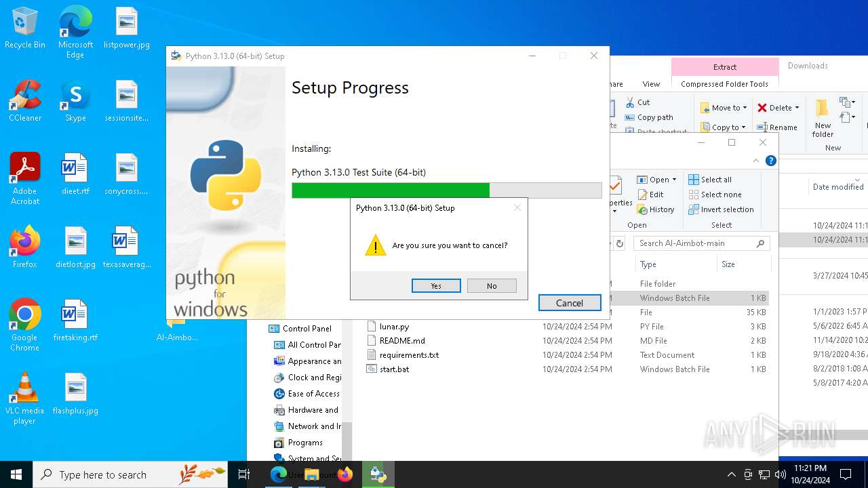Open Task View from the taskbar

click(x=244, y=474)
